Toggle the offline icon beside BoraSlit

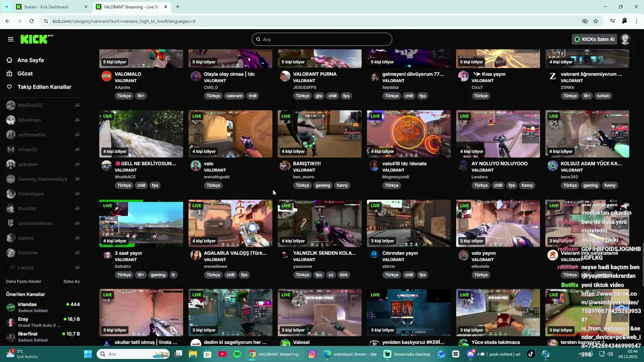[77, 209]
